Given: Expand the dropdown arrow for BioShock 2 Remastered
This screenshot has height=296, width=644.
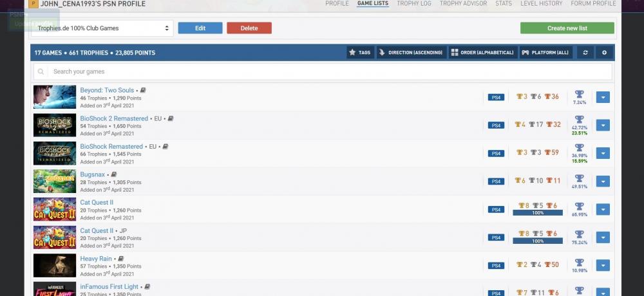Looking at the screenshot, I should tap(603, 125).
